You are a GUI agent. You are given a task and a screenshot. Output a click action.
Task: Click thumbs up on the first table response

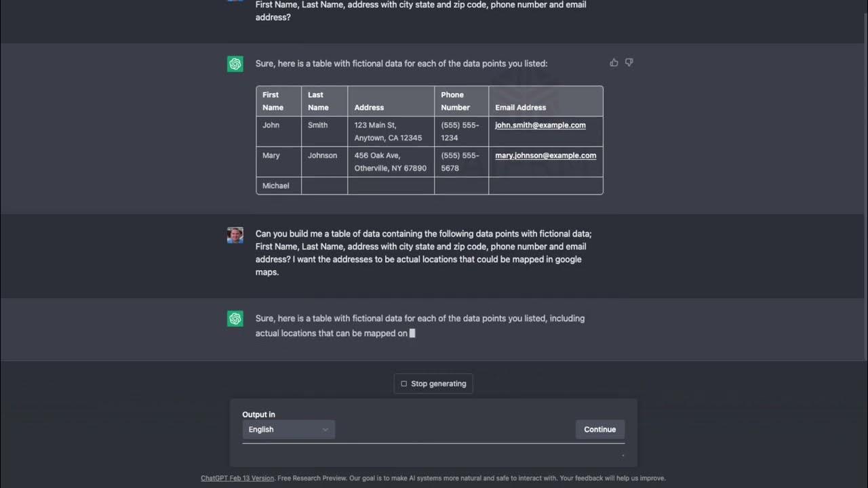pyautogui.click(x=614, y=62)
